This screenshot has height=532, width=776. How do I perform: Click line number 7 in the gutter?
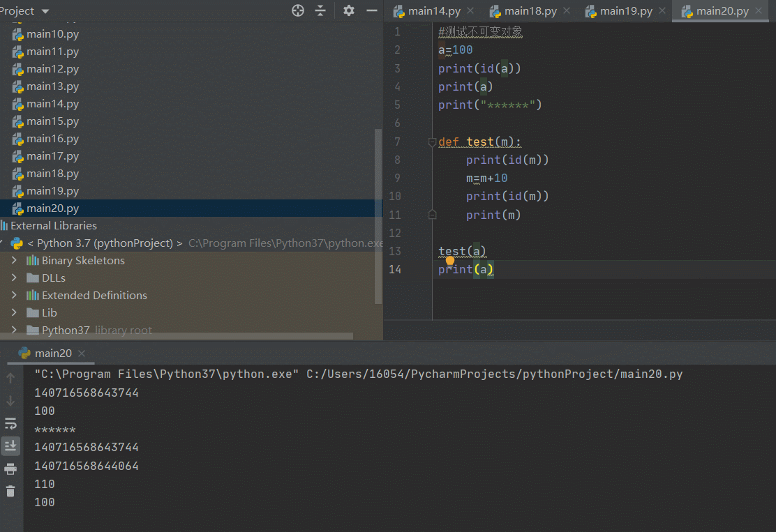[x=397, y=142]
